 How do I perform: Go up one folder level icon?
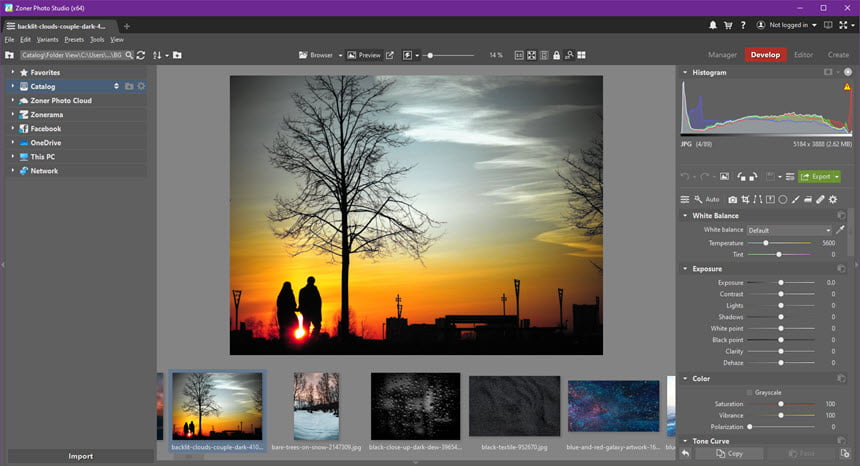[x=9, y=55]
